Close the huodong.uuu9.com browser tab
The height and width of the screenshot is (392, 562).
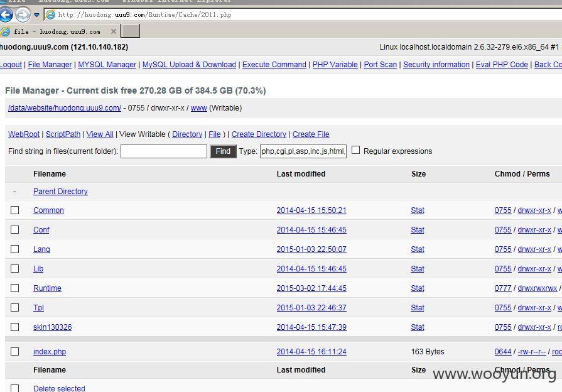coord(114,31)
